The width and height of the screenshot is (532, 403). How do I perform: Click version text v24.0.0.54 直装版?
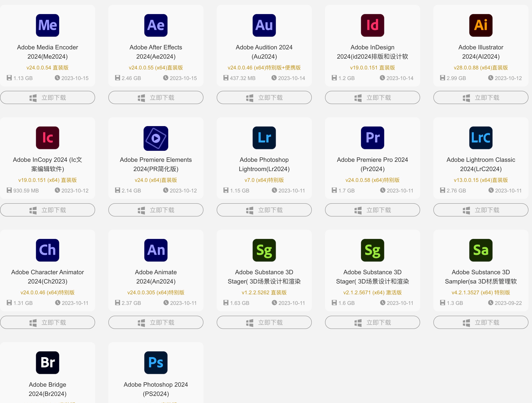47,68
